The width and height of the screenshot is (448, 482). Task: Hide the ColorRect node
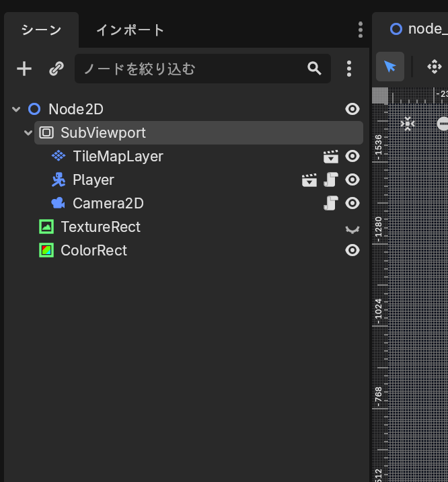pyautogui.click(x=352, y=250)
